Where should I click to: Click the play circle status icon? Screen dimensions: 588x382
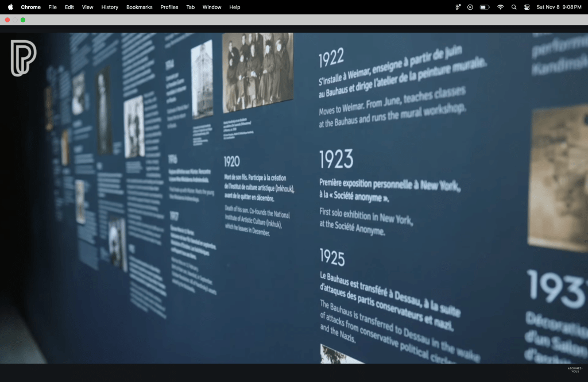470,7
